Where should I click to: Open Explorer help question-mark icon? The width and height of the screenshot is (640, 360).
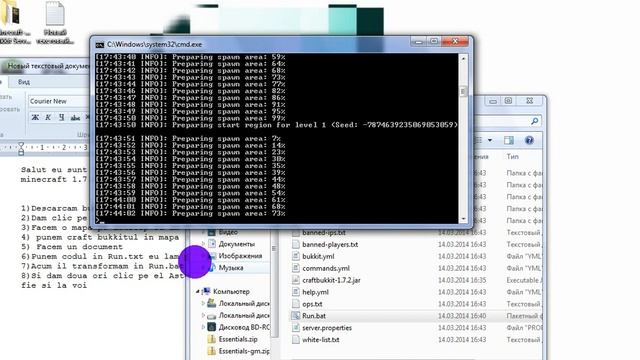tap(529, 140)
